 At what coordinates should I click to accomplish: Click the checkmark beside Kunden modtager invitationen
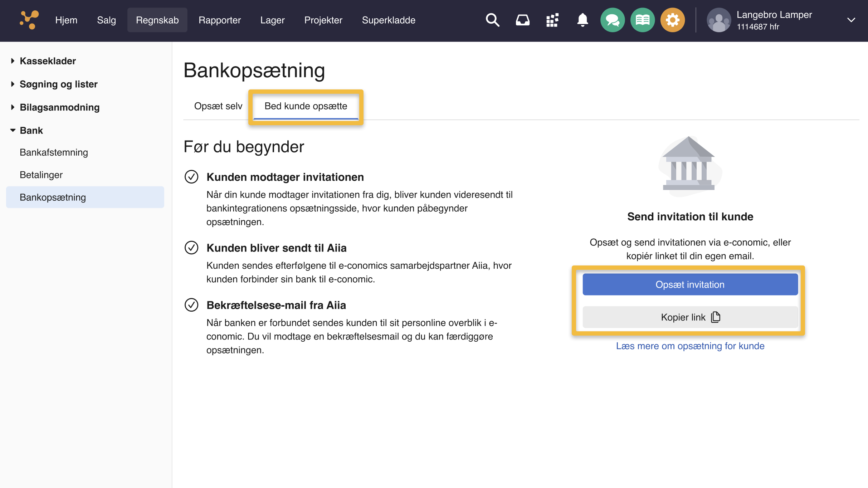(192, 177)
